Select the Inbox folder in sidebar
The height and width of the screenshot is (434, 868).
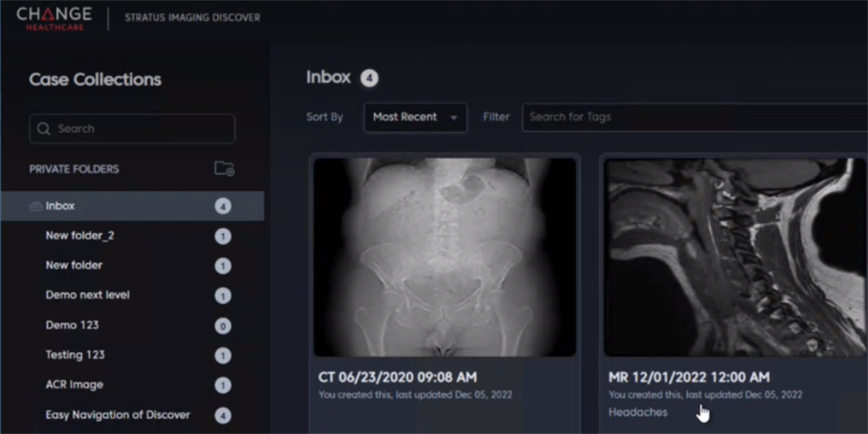click(132, 206)
